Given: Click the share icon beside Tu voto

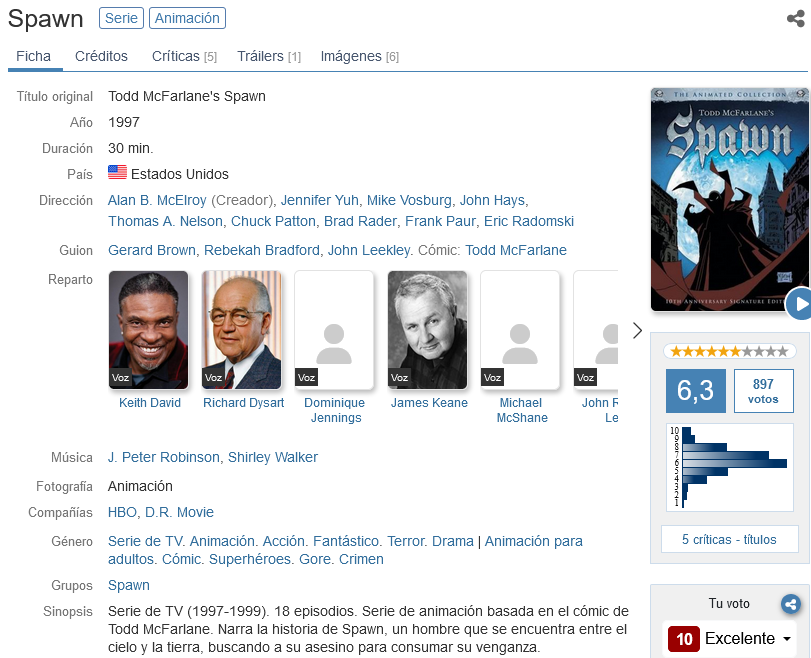Looking at the screenshot, I should 790,604.
